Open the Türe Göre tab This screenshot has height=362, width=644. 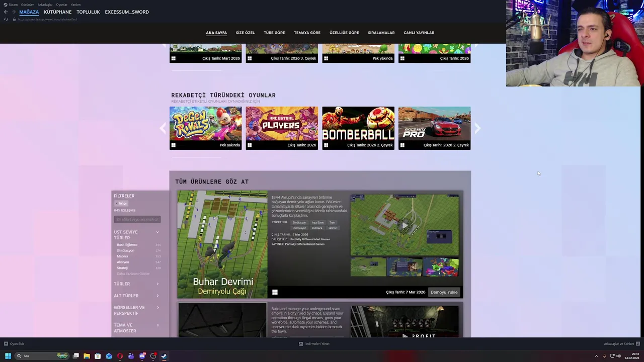274,33
